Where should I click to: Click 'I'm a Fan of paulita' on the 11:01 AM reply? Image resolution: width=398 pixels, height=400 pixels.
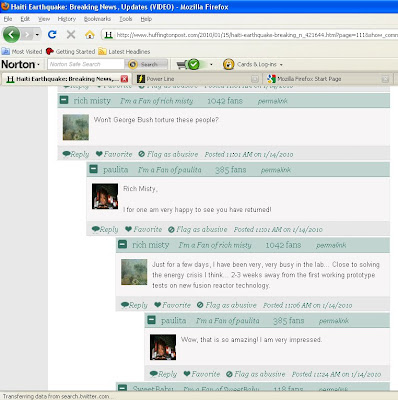(170, 170)
